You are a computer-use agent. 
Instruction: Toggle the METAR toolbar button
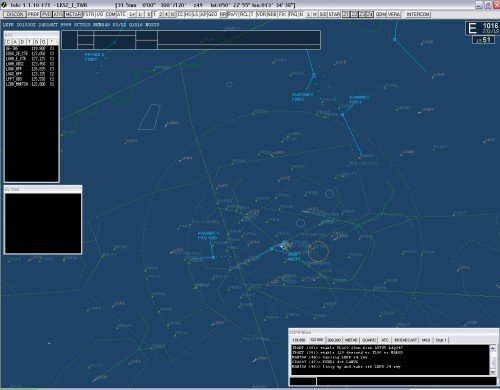73,14
